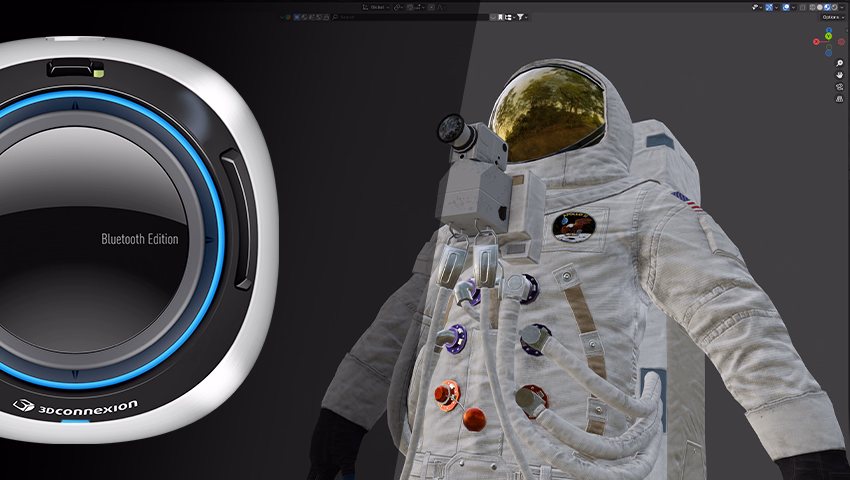The width and height of the screenshot is (850, 480).
Task: Open the filter funnel dropdown
Action: 523,17
